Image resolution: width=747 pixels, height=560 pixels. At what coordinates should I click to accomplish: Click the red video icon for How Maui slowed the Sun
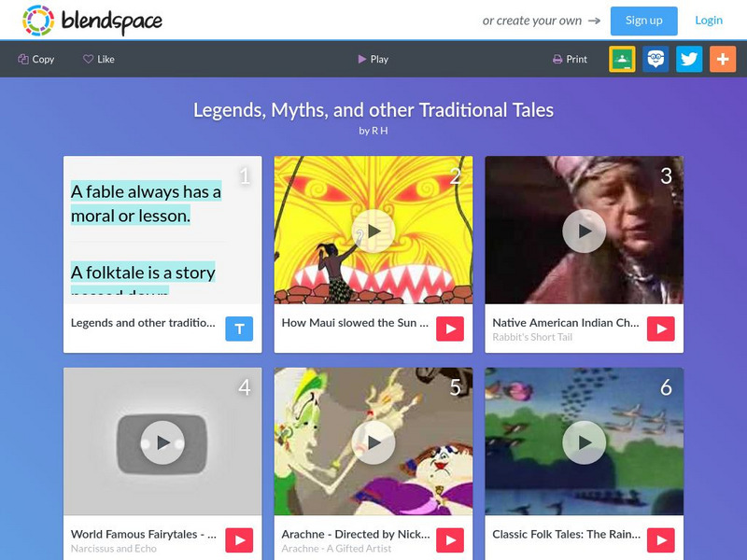pos(450,329)
